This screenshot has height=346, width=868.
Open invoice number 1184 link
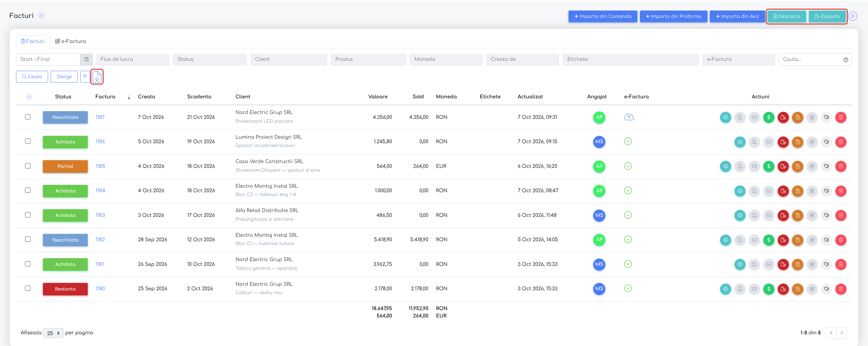100,190
